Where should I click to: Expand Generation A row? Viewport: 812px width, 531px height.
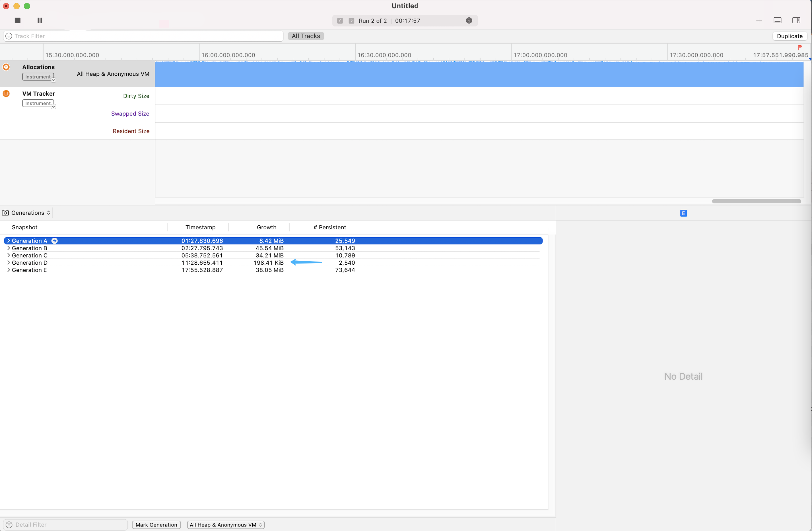coord(9,241)
